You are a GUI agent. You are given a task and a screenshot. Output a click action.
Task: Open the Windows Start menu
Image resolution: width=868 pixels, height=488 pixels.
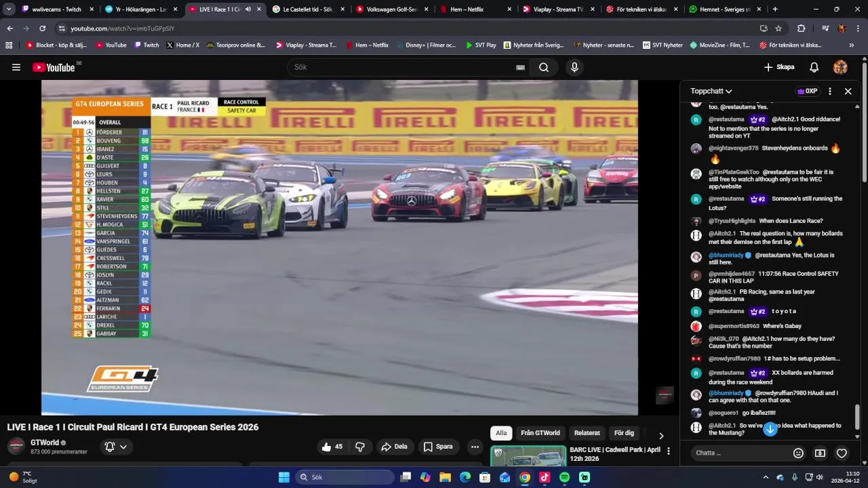point(284,477)
